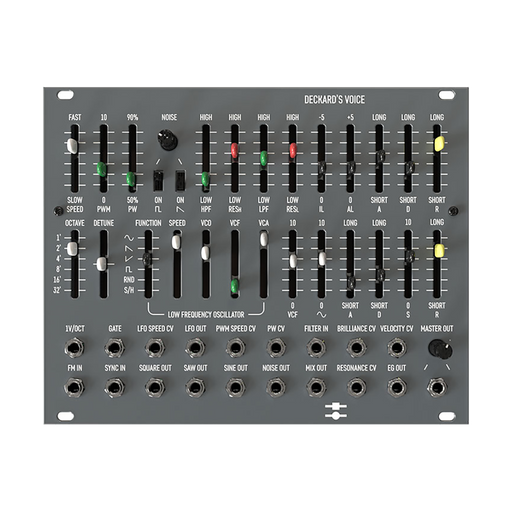The height and width of the screenshot is (512, 512).
Task: Click the SYNC IN jack
Action: 114,387
